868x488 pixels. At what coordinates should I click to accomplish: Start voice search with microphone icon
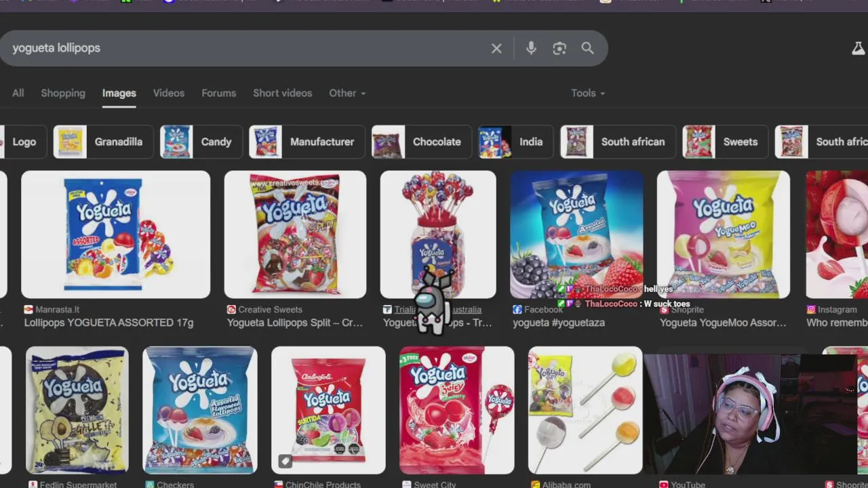(x=531, y=48)
